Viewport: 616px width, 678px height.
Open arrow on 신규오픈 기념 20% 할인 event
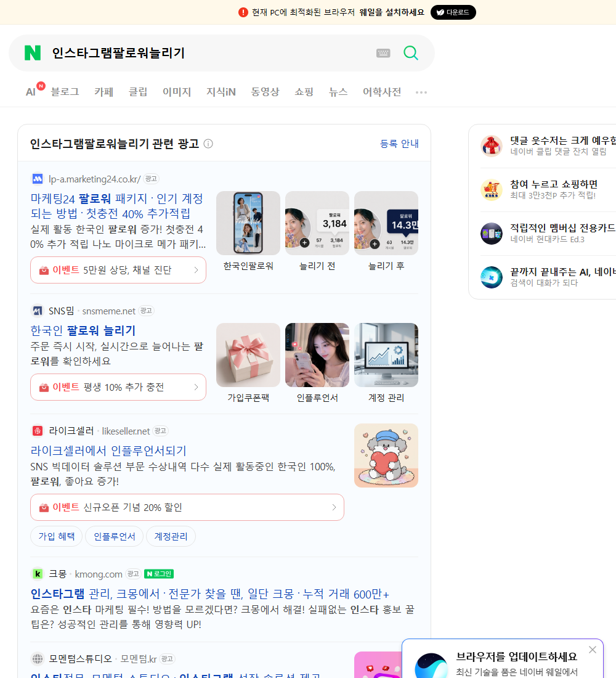(334, 507)
